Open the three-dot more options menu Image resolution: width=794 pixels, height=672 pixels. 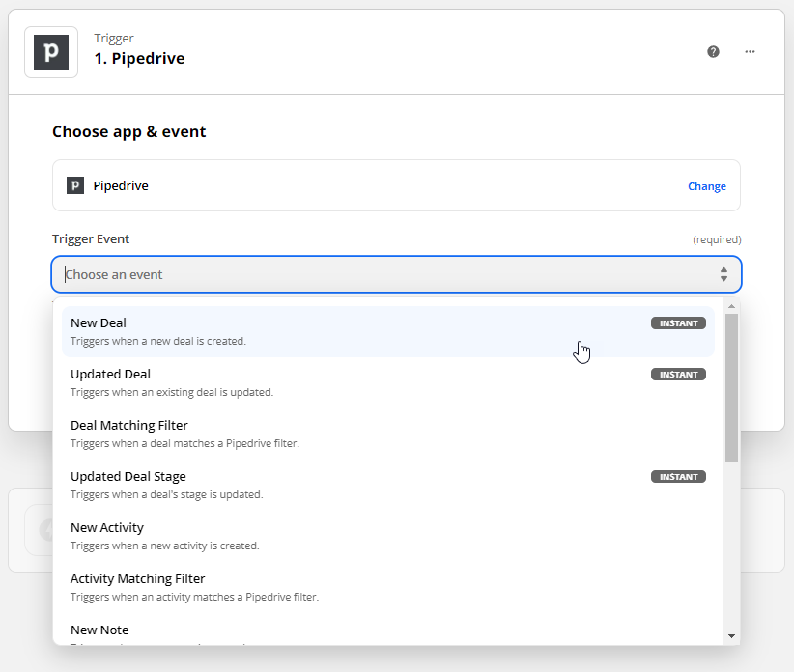click(750, 52)
